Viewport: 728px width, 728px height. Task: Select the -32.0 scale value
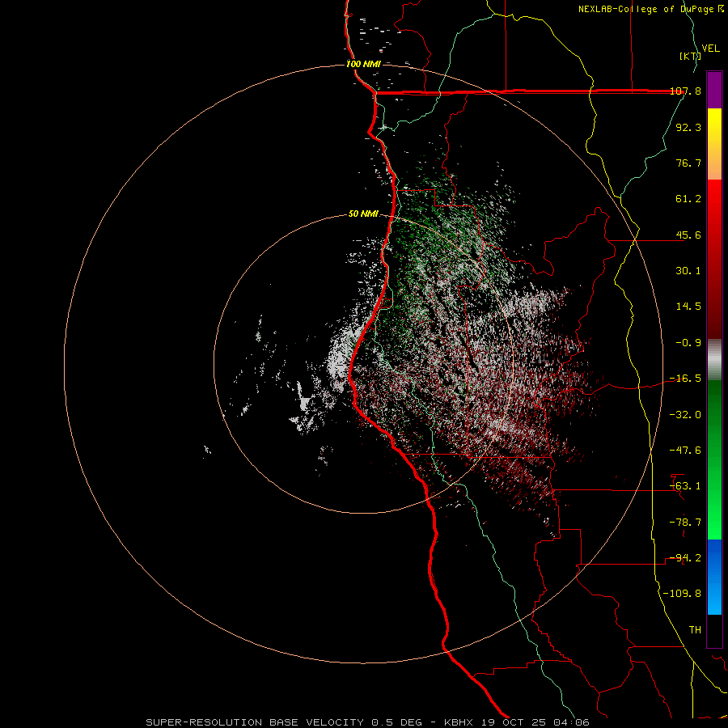[685, 415]
